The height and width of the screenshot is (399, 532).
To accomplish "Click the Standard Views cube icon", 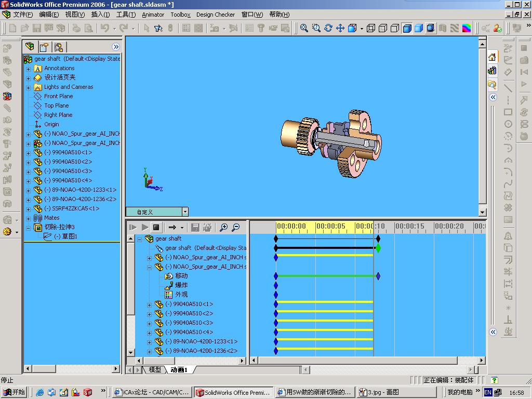I will (x=352, y=28).
